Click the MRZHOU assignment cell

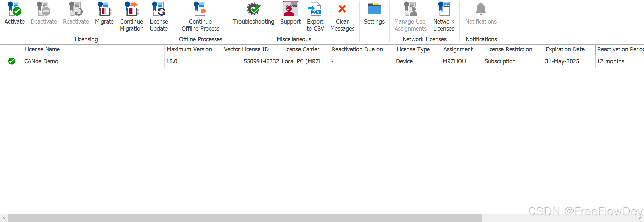tap(462, 61)
